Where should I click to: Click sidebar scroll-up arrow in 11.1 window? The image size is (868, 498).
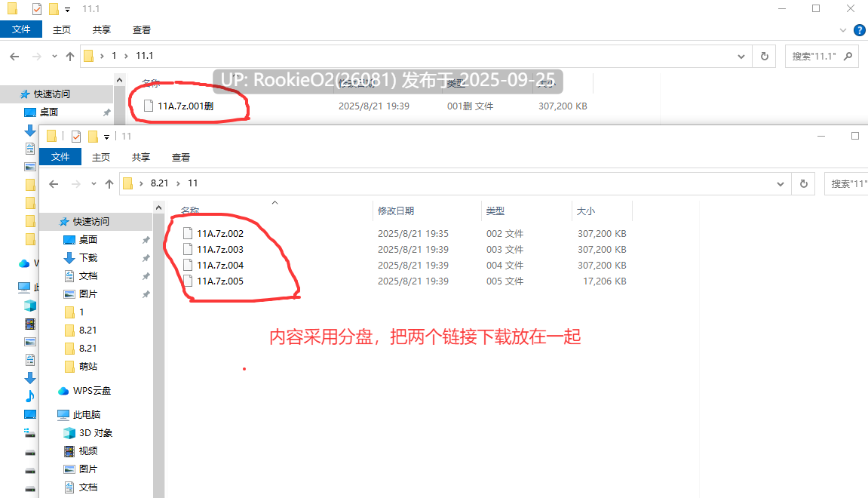pos(120,80)
